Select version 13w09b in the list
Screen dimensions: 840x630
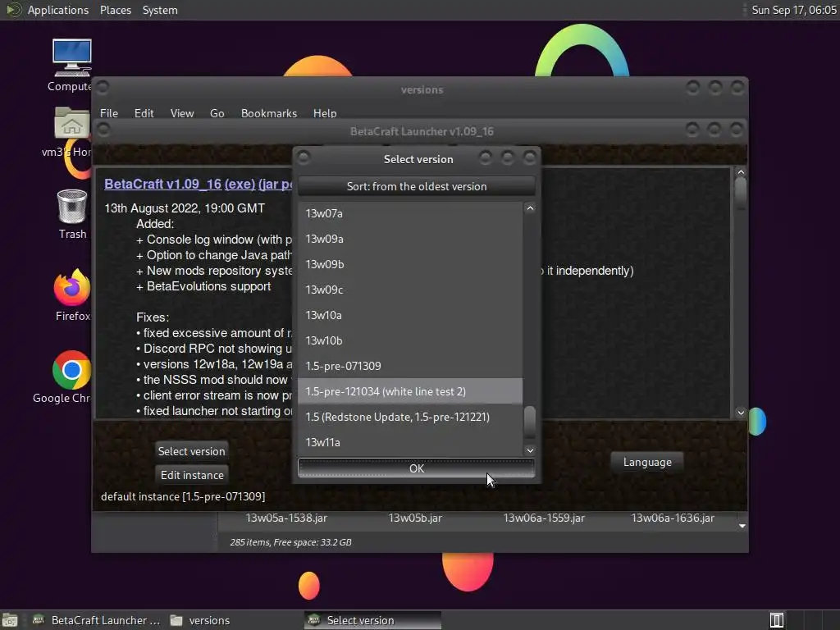point(410,264)
